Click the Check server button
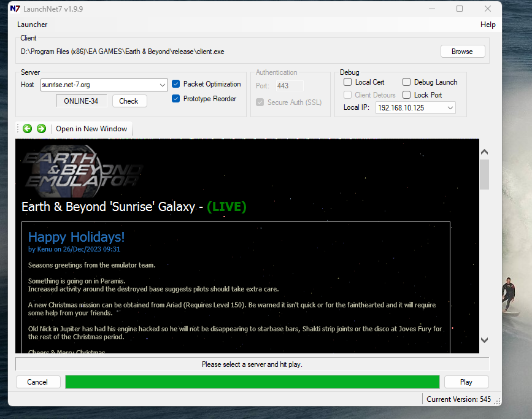Viewport: 532px width, 419px height. (129, 101)
